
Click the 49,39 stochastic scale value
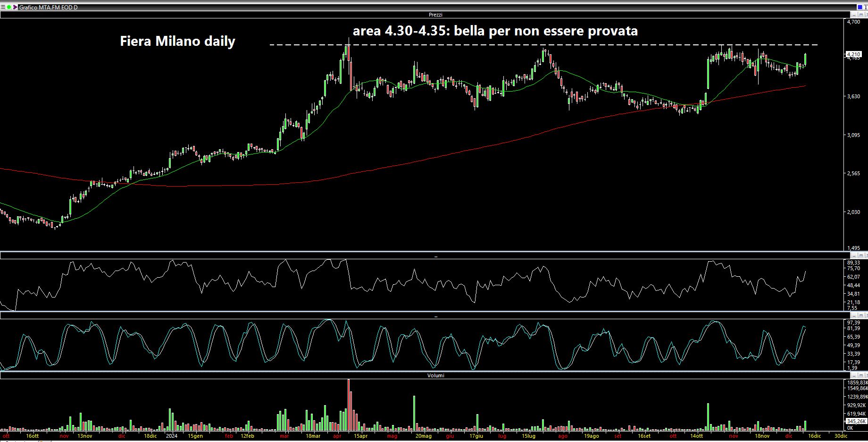pyautogui.click(x=853, y=345)
